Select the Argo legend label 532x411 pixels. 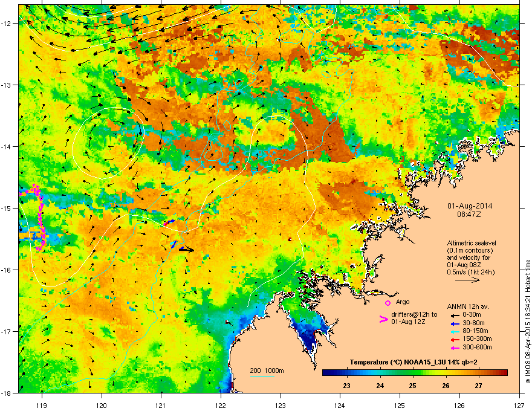click(403, 302)
